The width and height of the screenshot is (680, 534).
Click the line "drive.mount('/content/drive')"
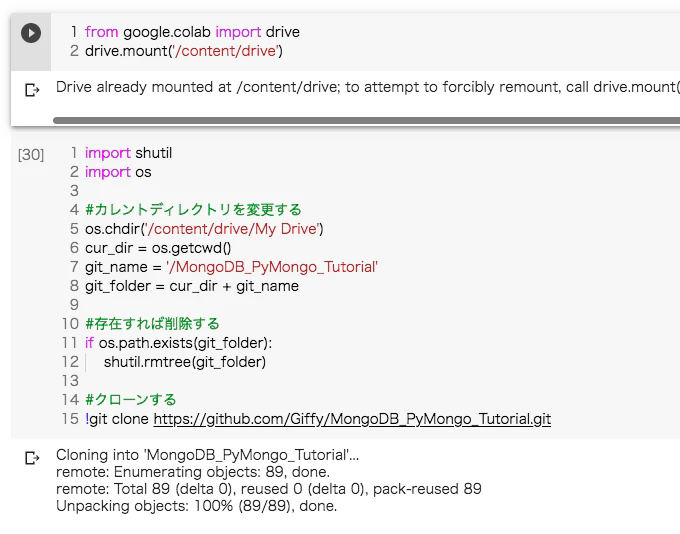(184, 51)
